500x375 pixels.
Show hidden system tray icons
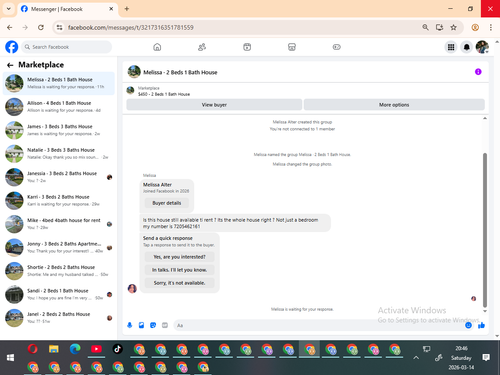(416, 358)
